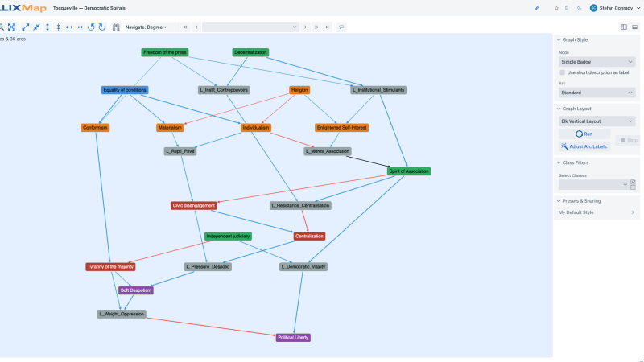Select the Independent judiciary node
Screen dimensions: 644x362
(x=228, y=237)
